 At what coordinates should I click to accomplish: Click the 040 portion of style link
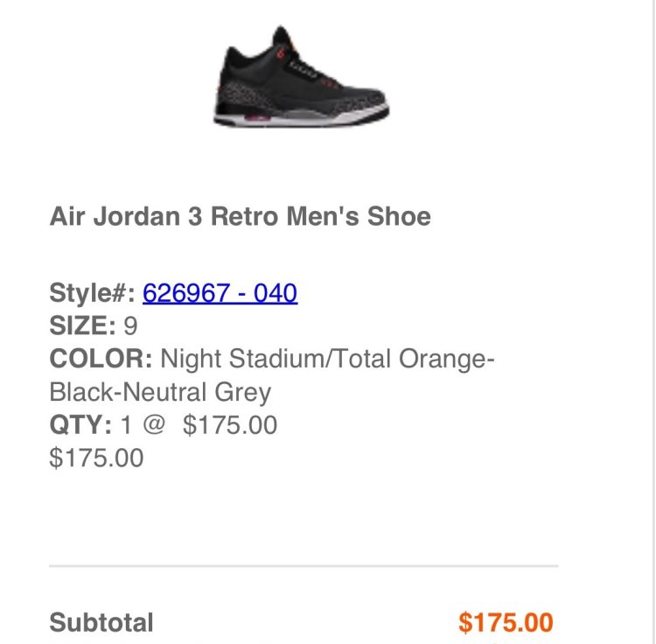(x=276, y=293)
